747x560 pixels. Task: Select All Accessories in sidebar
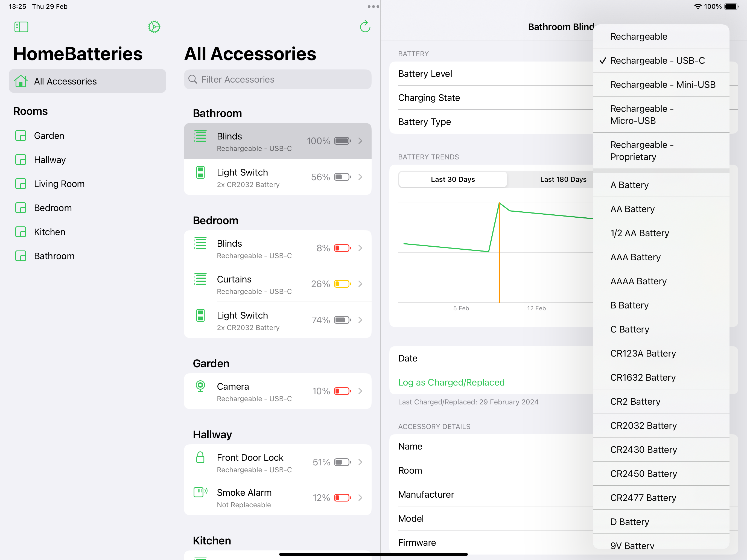point(87,81)
